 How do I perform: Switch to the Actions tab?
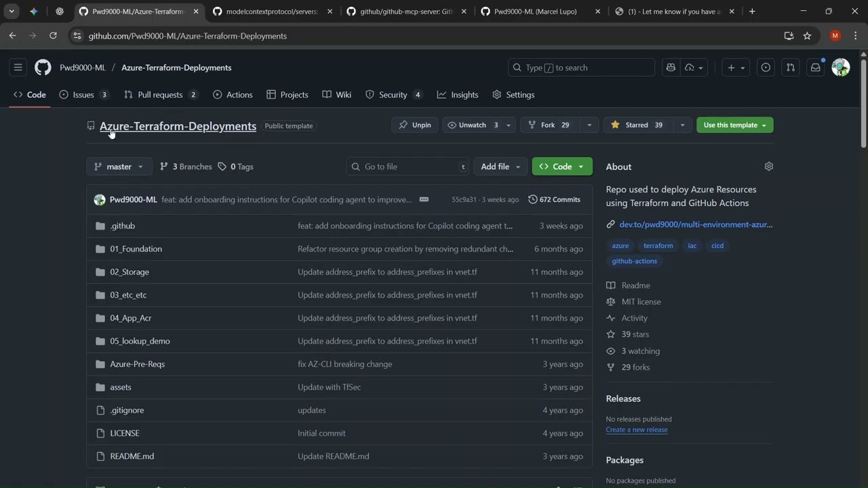pos(233,95)
